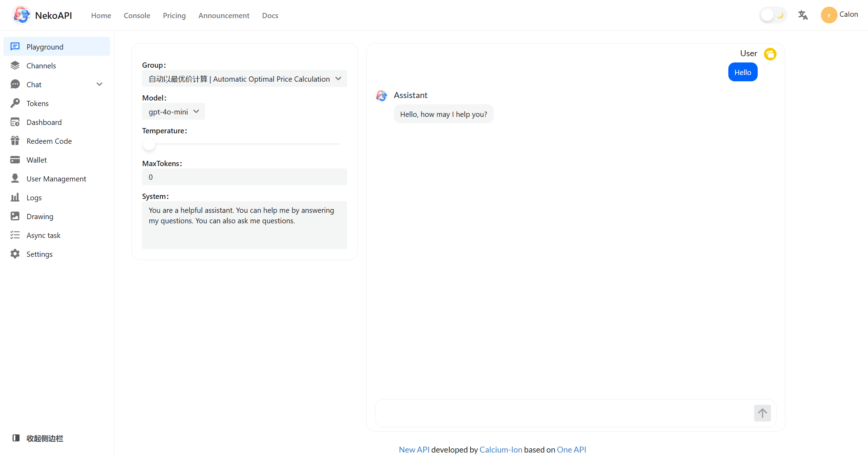Focus the MaxTokens input field
This screenshot has height=455, width=868.
244,177
